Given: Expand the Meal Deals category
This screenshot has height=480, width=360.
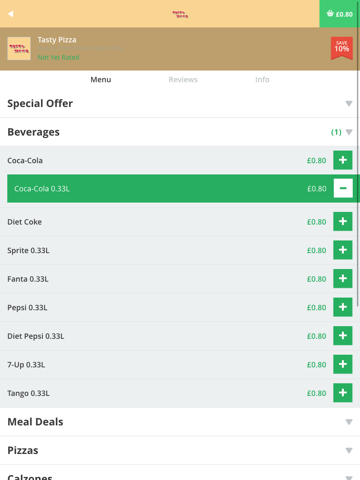Looking at the screenshot, I should [x=180, y=422].
